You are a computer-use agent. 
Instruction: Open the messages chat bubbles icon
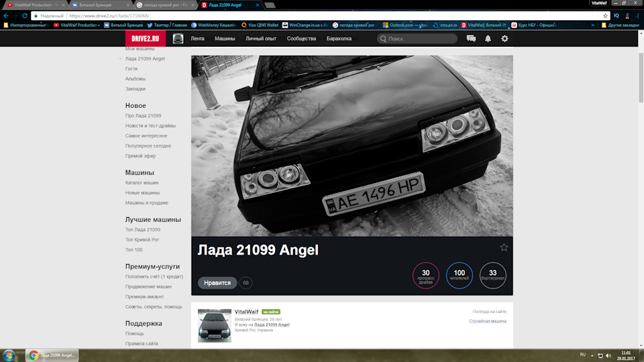click(471, 39)
